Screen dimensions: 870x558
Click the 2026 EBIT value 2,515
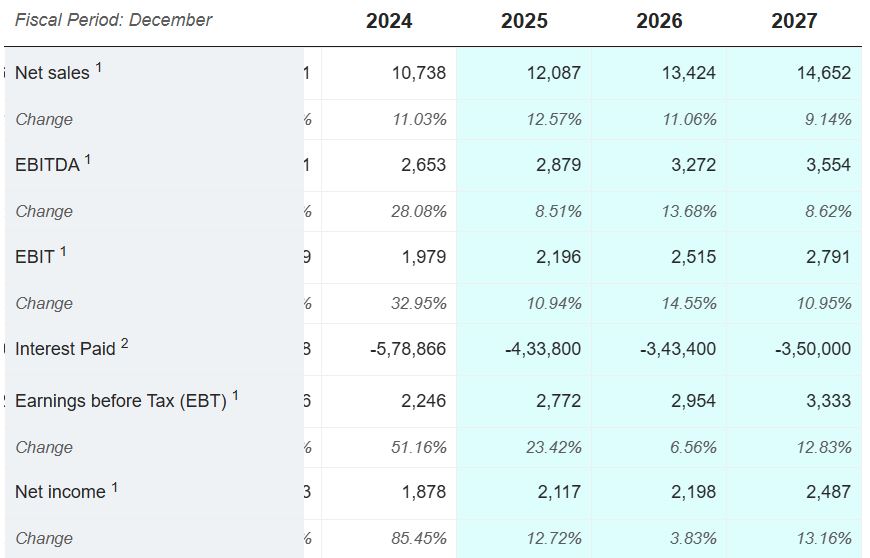coord(693,257)
